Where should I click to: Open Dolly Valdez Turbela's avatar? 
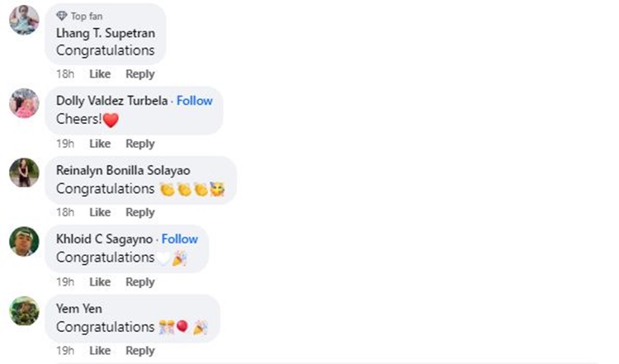[24, 103]
